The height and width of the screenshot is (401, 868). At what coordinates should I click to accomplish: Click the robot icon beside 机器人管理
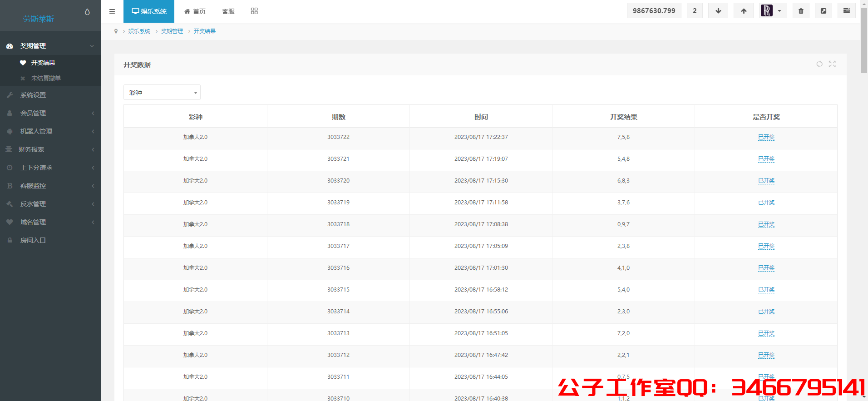pyautogui.click(x=10, y=131)
